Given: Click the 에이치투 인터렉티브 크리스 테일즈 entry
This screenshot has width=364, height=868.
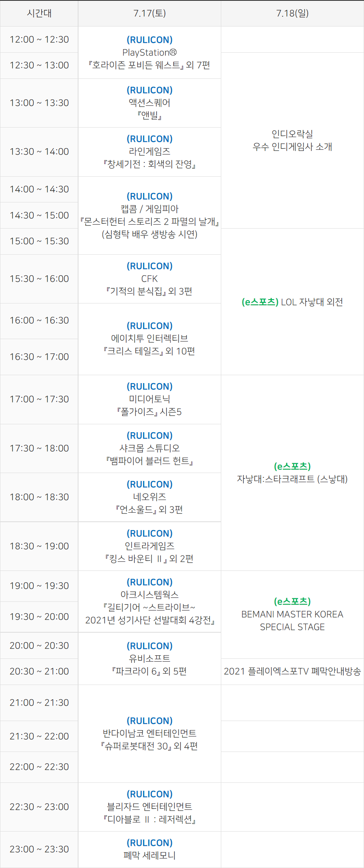Looking at the screenshot, I should click(x=149, y=339).
